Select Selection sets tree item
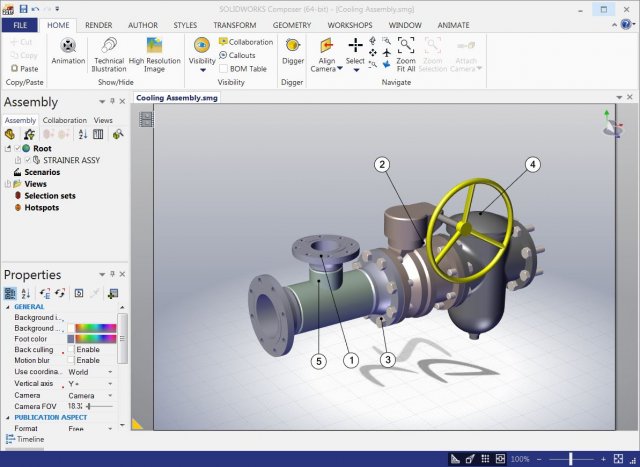This screenshot has width=640, height=467. [x=50, y=196]
